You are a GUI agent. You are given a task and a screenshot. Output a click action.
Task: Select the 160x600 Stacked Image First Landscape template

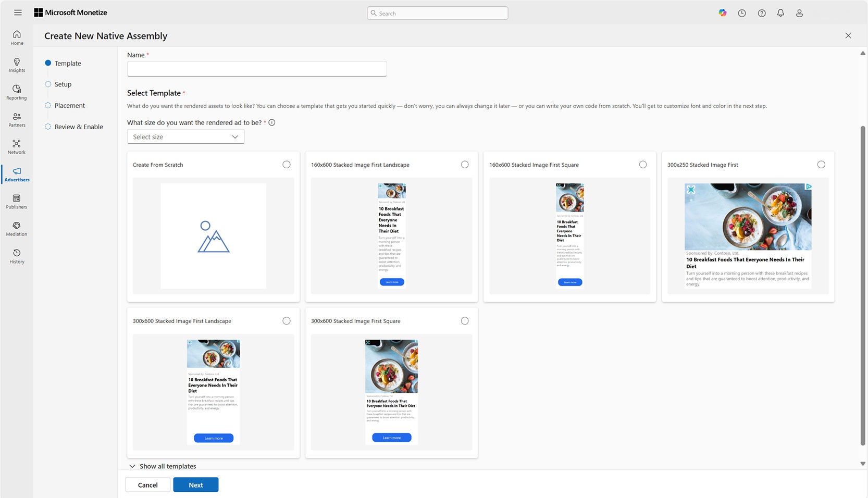[465, 164]
